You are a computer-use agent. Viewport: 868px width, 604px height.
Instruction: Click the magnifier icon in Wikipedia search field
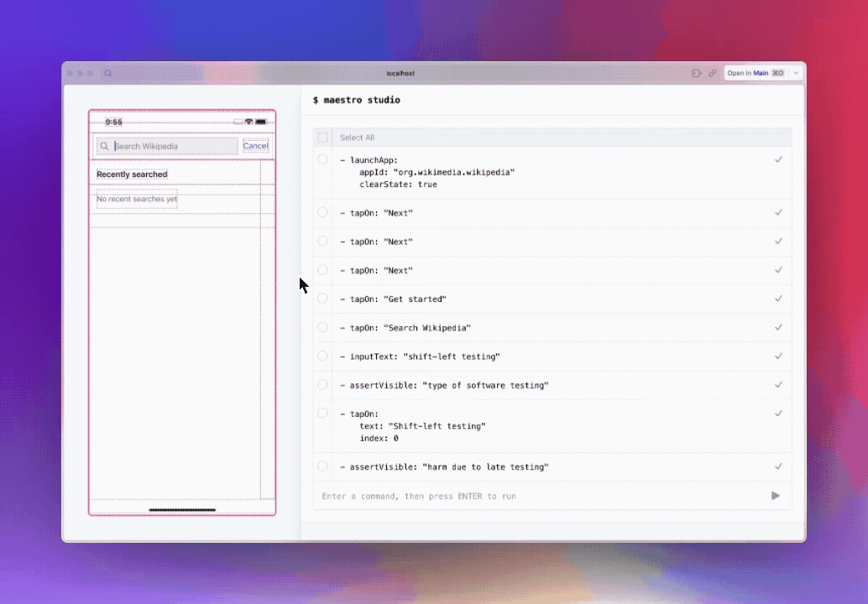point(104,146)
